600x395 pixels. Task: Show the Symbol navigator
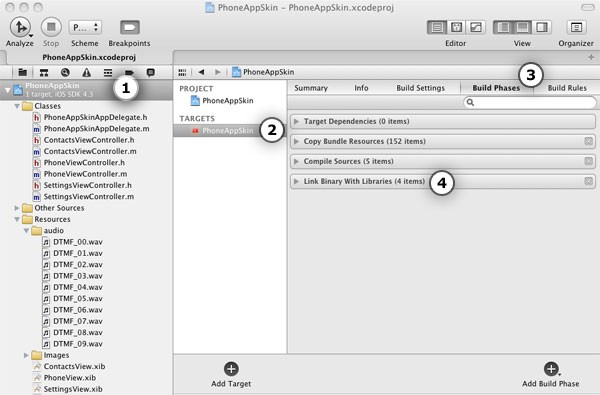click(x=44, y=72)
